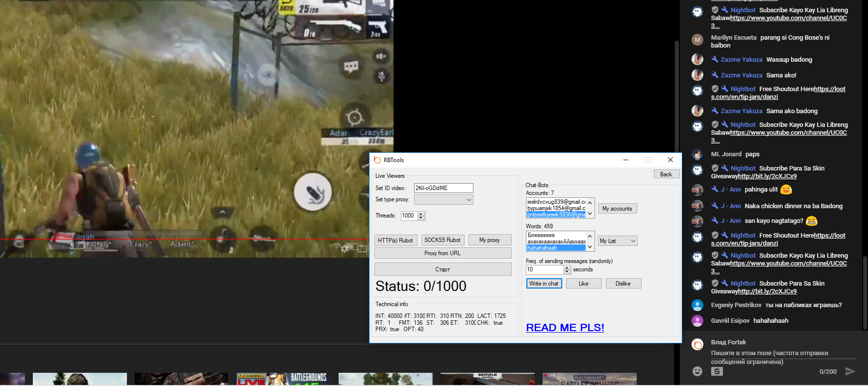Click the Write in chat button
Image resolution: width=868 pixels, height=386 pixels.
coord(544,284)
